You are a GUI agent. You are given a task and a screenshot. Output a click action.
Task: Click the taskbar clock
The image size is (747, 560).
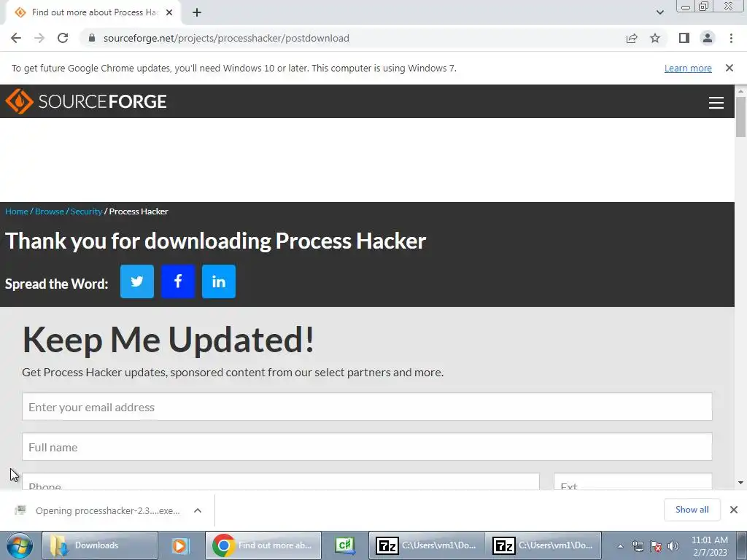tap(709, 546)
